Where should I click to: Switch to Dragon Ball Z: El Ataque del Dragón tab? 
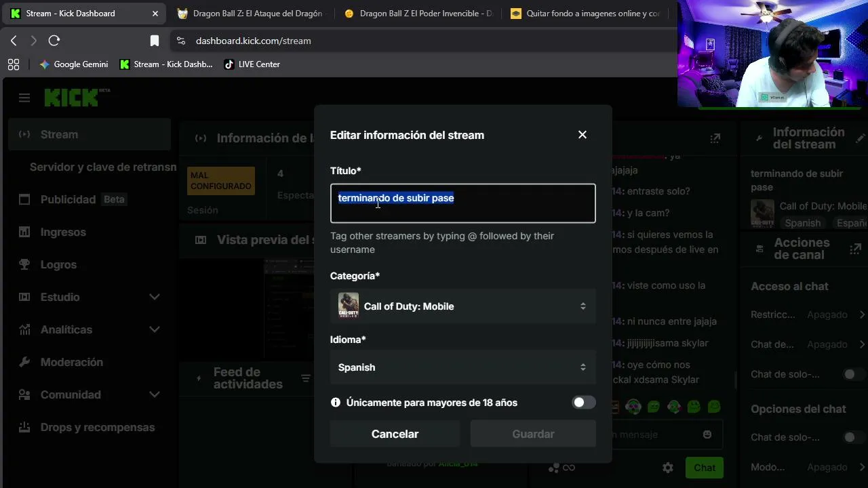(x=252, y=14)
